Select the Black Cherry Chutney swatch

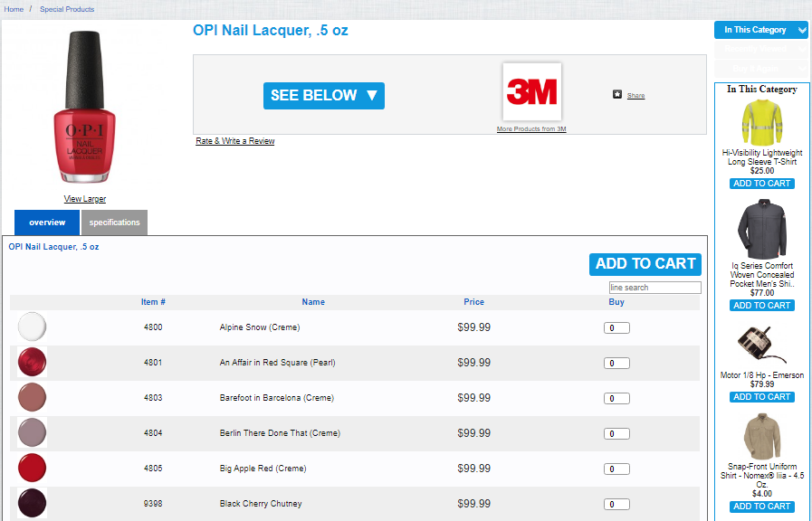click(32, 503)
